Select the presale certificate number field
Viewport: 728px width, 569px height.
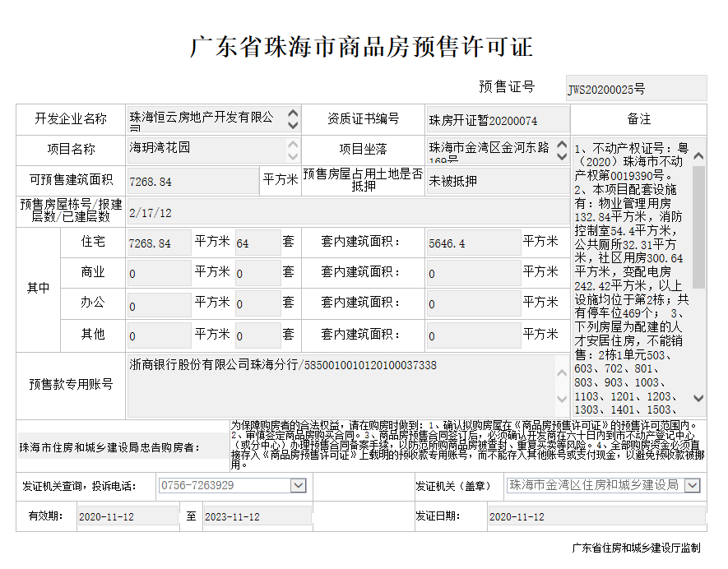coord(636,89)
